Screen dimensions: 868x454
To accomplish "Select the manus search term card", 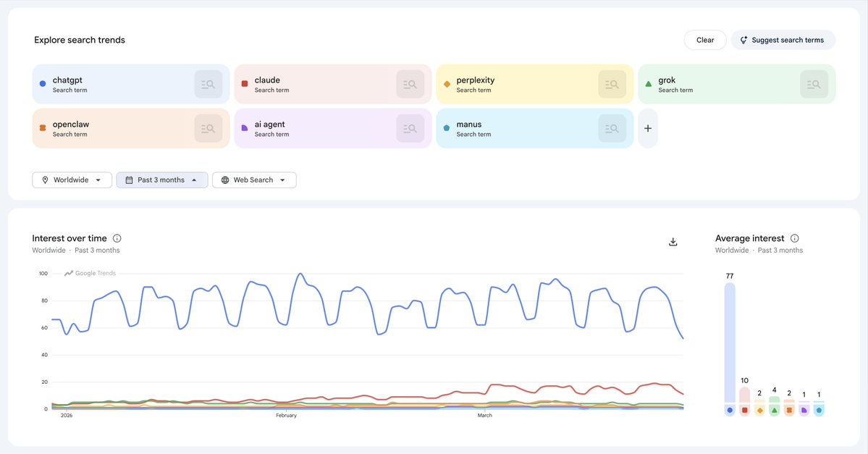I will click(535, 128).
